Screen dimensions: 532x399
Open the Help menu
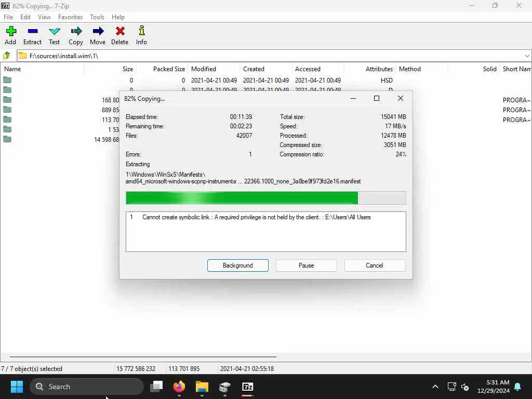(x=118, y=17)
